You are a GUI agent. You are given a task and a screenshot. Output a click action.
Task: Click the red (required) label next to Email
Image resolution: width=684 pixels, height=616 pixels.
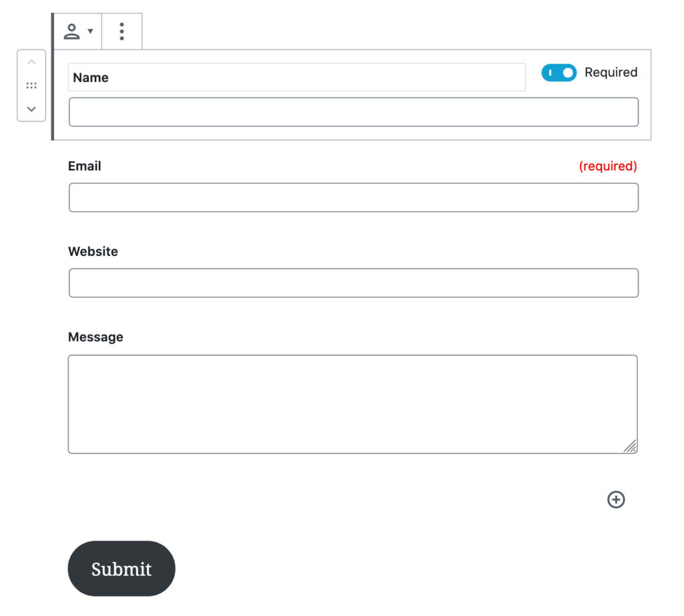[608, 166]
